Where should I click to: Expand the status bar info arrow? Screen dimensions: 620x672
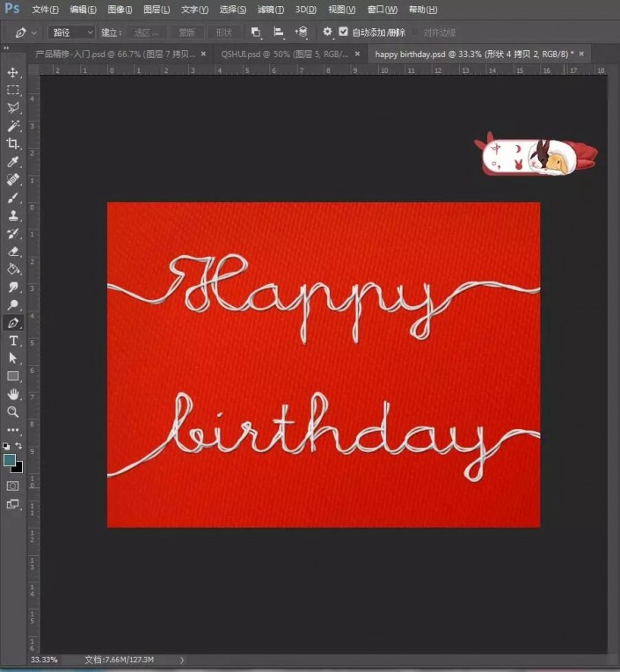(182, 660)
